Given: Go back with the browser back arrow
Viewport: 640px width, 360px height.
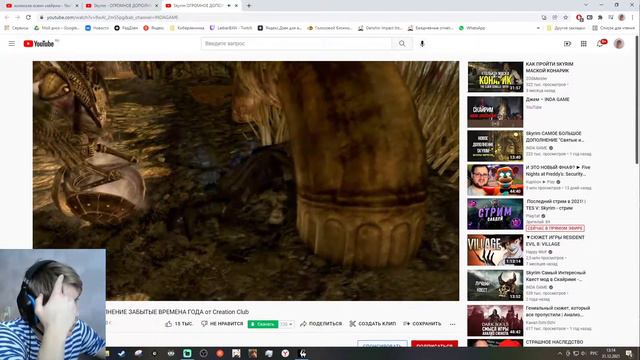Looking at the screenshot, I should 7,18.
